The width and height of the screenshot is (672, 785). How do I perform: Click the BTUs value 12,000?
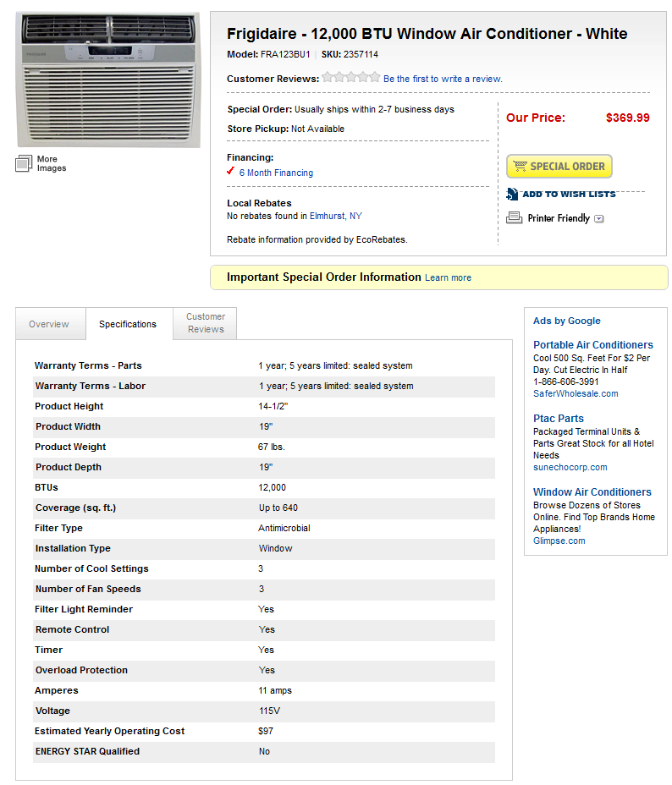point(272,487)
